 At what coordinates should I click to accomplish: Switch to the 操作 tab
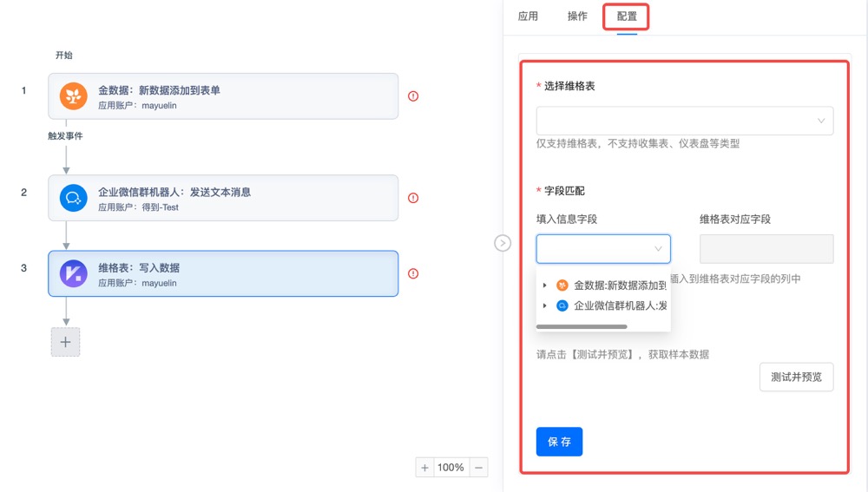pos(577,16)
